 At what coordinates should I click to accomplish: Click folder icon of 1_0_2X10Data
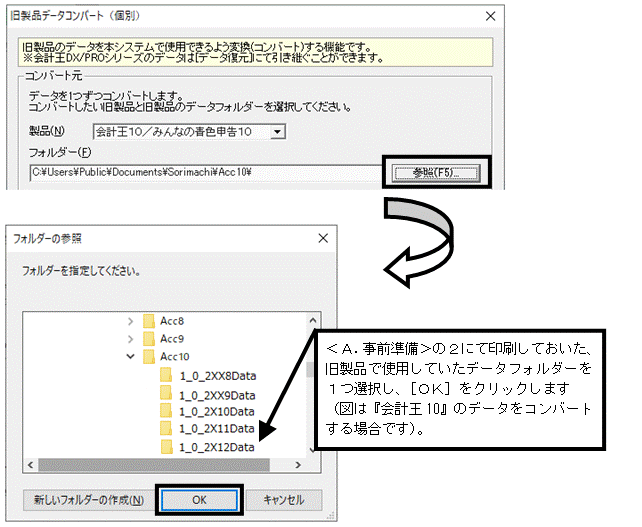coord(166,411)
